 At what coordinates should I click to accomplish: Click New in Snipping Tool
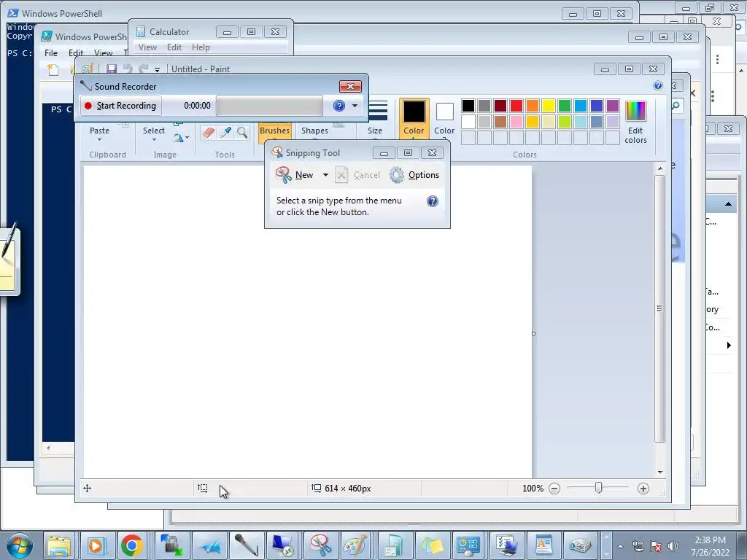(295, 175)
